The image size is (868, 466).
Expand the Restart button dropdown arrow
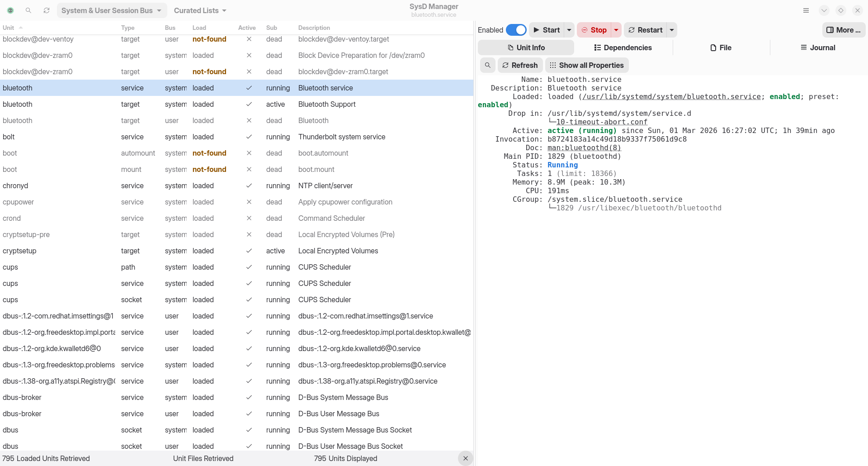coord(672,30)
